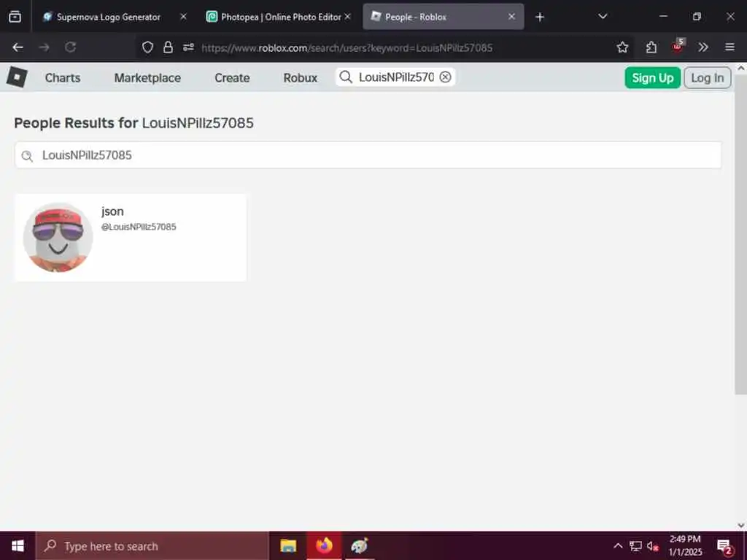Image resolution: width=747 pixels, height=560 pixels.
Task: Click the red uBlock extension icon
Action: click(678, 46)
